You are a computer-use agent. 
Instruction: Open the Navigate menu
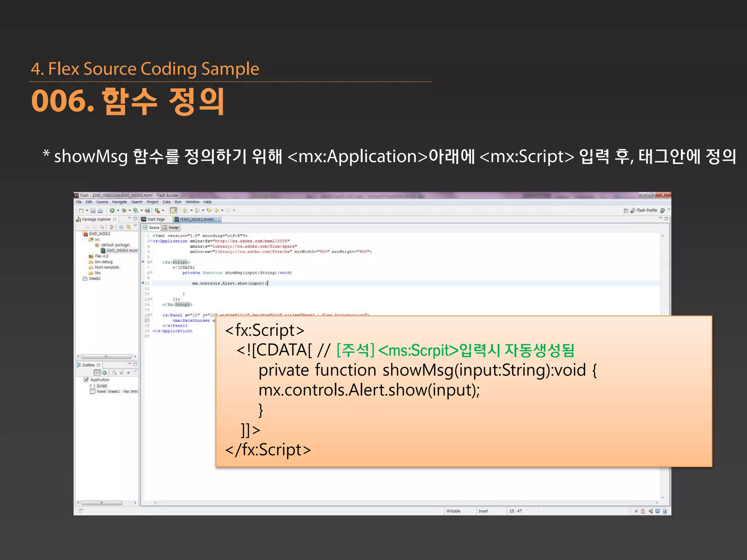119,202
